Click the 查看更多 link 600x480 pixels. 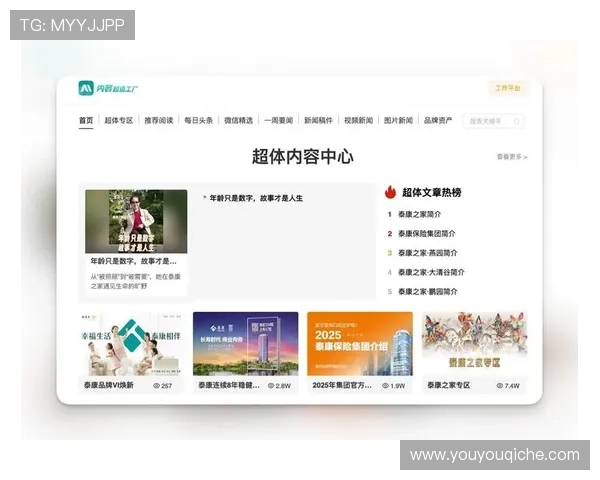(512, 157)
